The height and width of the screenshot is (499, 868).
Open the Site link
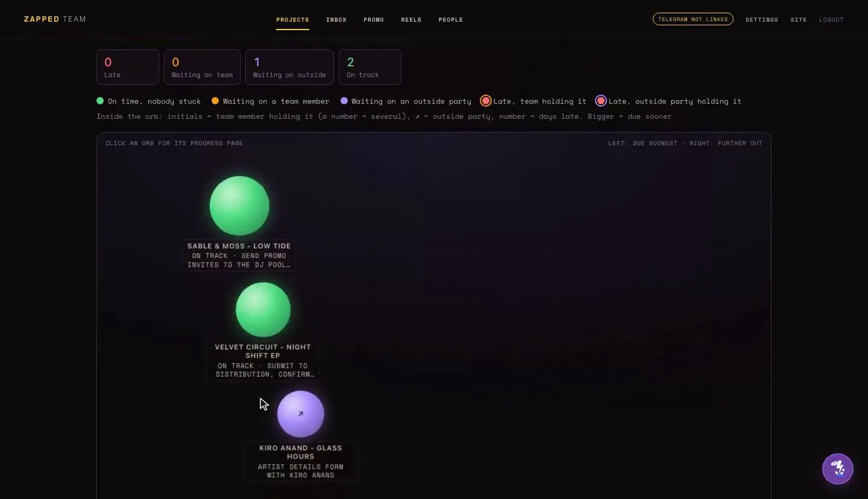click(799, 20)
